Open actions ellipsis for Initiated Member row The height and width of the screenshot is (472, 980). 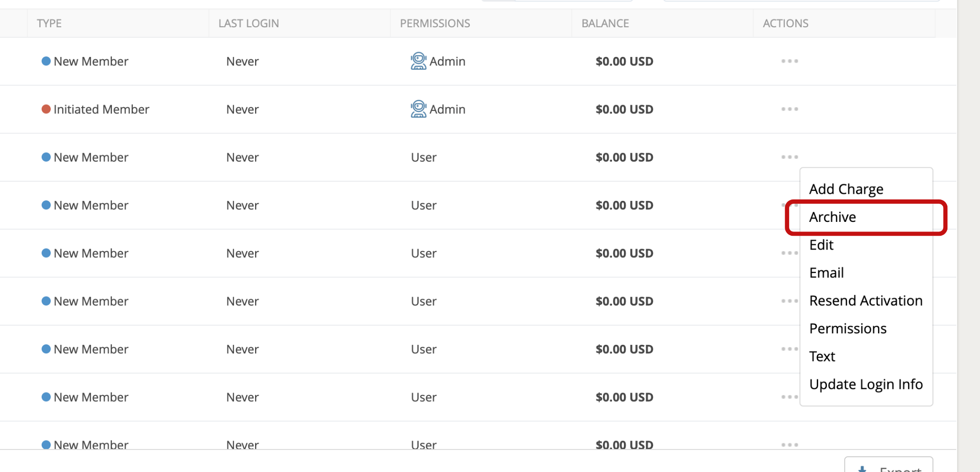point(790,109)
